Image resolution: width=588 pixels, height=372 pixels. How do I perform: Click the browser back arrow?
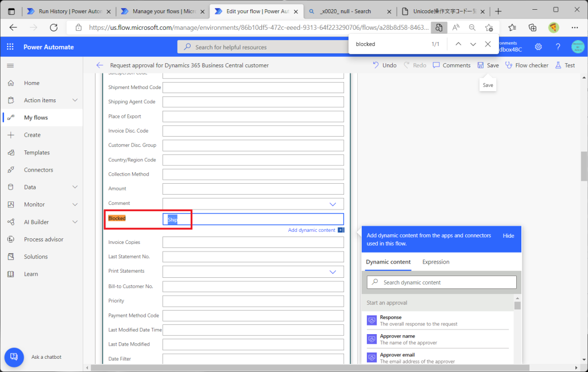(x=13, y=28)
